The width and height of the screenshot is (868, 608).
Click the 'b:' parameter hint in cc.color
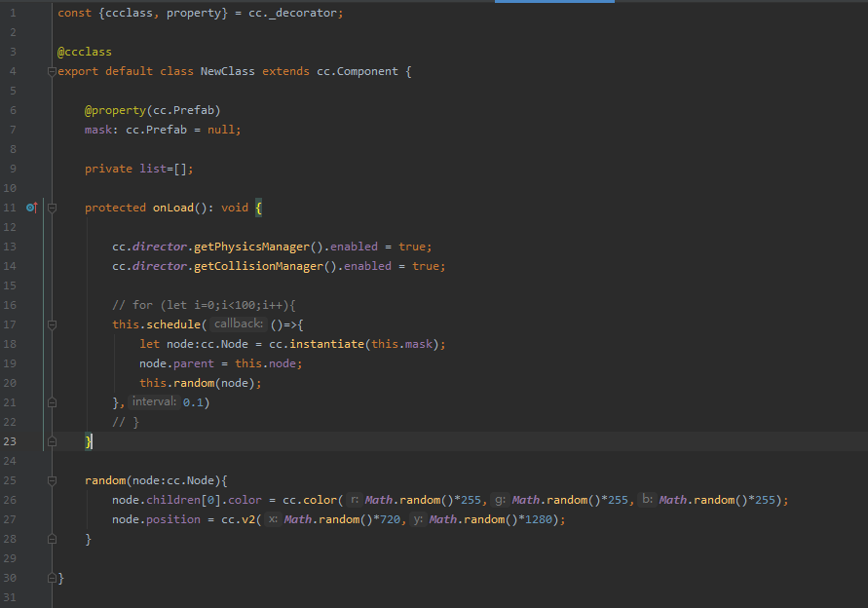(647, 500)
